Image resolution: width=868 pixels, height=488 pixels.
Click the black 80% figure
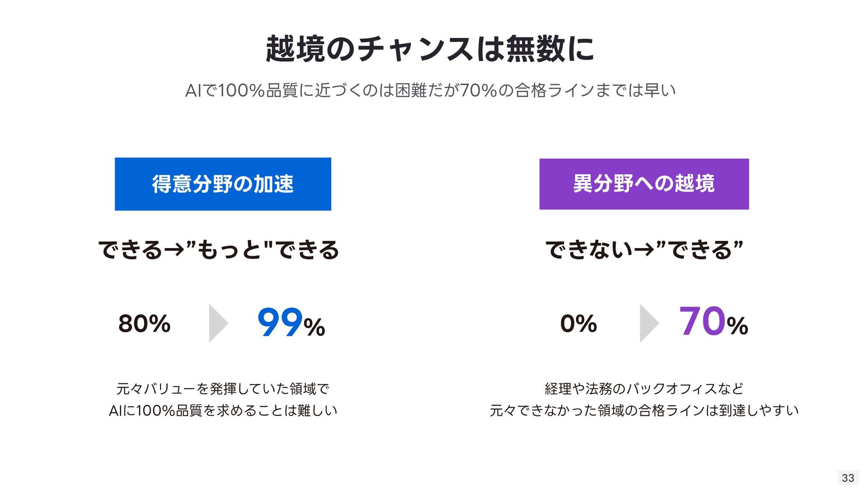(144, 324)
